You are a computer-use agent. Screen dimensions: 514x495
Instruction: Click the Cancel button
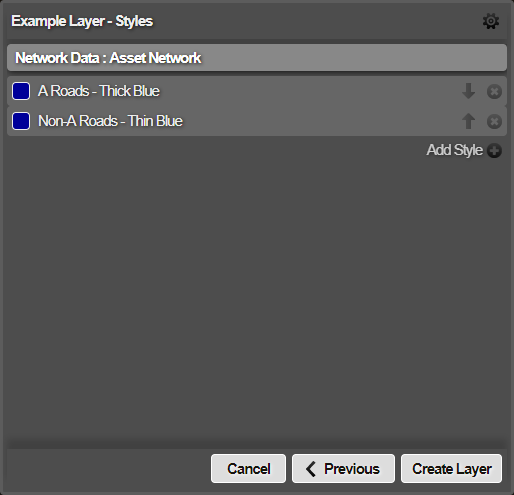[x=248, y=468]
